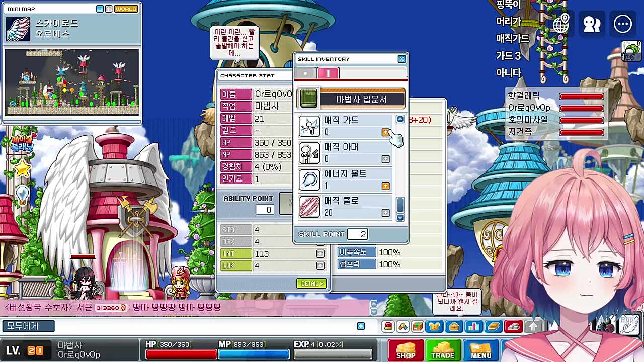Open the Character Stat Detail panel
The width and height of the screenshot is (644, 362).
[x=311, y=284]
